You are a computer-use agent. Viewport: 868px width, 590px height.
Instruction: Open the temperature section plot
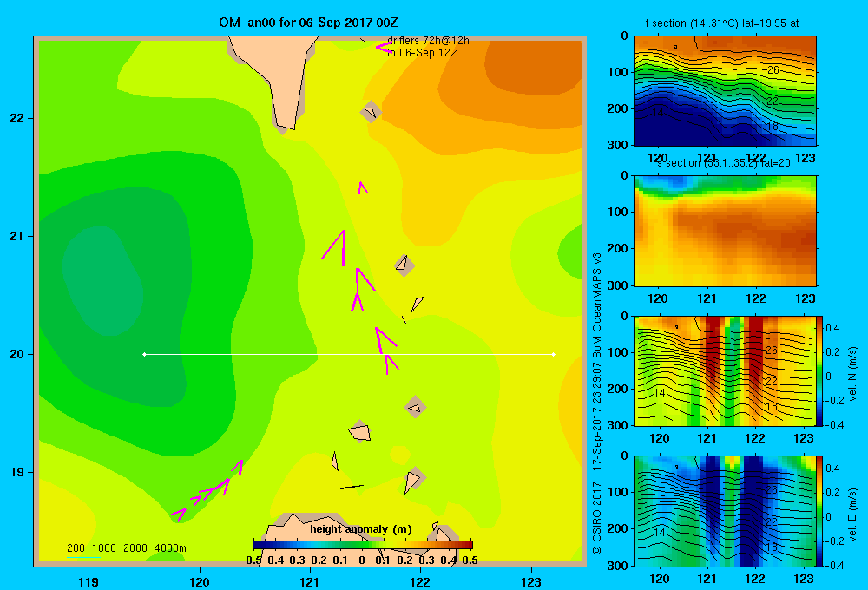[x=725, y=90]
